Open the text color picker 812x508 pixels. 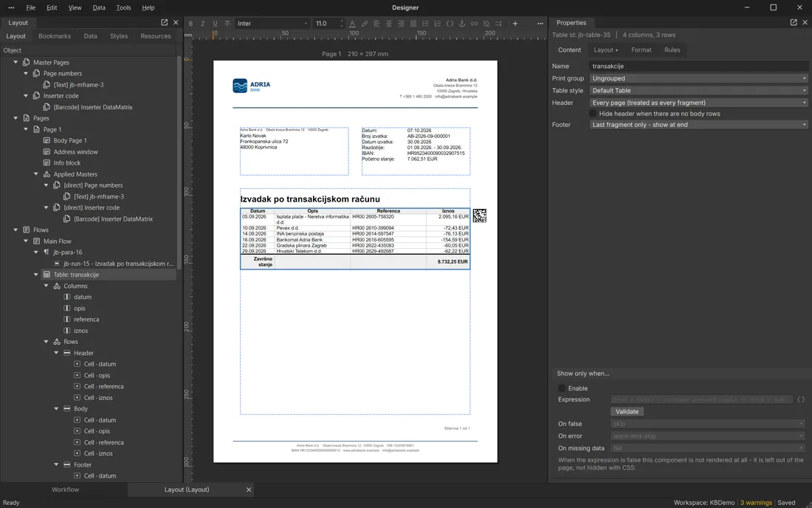point(352,24)
